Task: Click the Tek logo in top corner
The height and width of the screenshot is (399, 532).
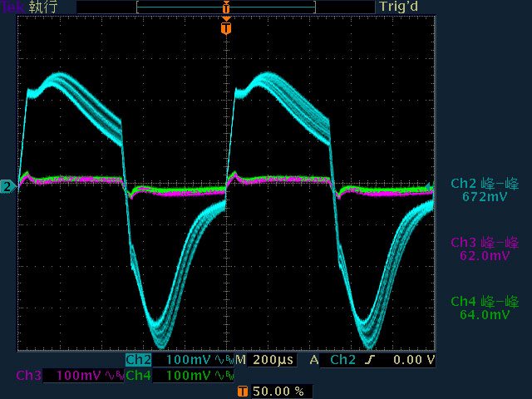Action: pos(12,7)
